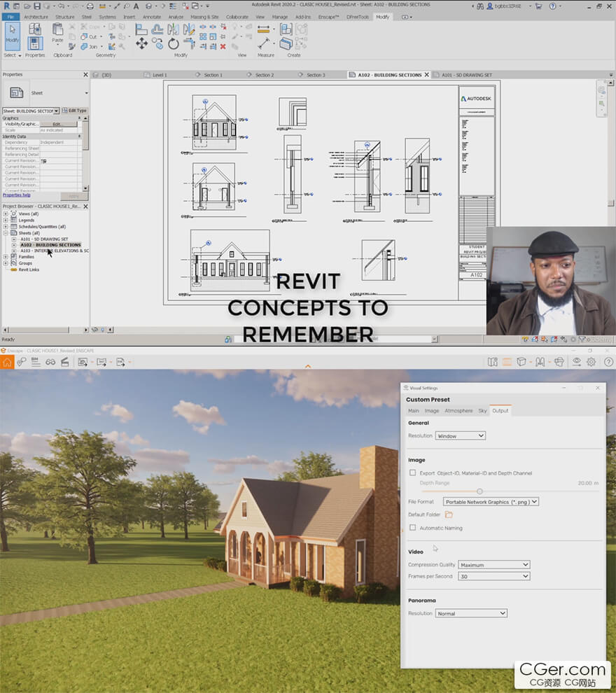Open the General Resolution 'Window' dropdown
This screenshot has width=616, height=693.
point(461,436)
